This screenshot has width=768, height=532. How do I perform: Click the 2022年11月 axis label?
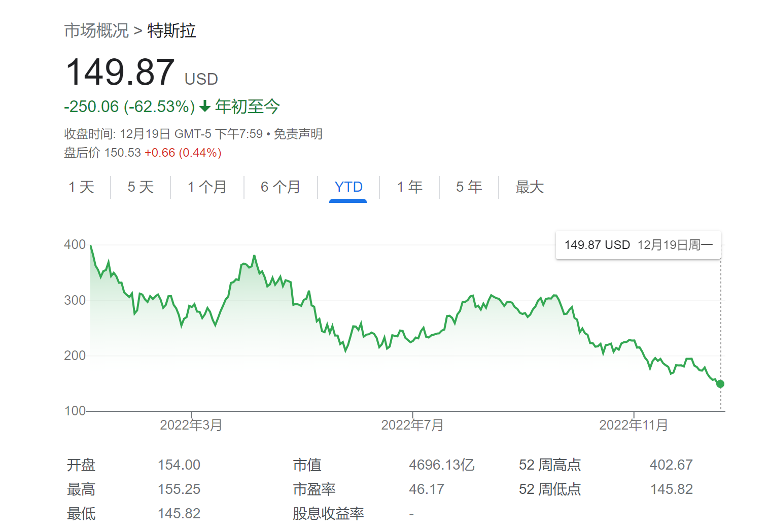[634, 425]
